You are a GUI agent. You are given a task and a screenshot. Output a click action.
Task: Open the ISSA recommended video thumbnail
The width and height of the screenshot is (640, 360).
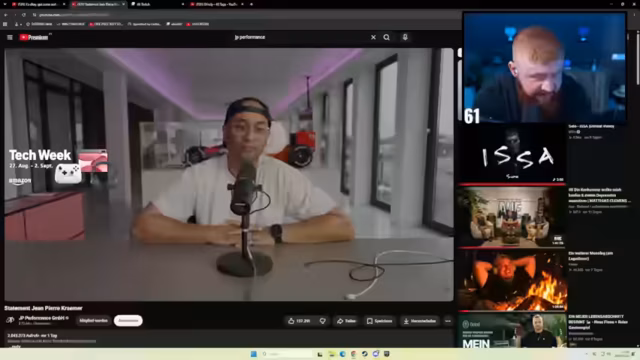[x=512, y=153]
